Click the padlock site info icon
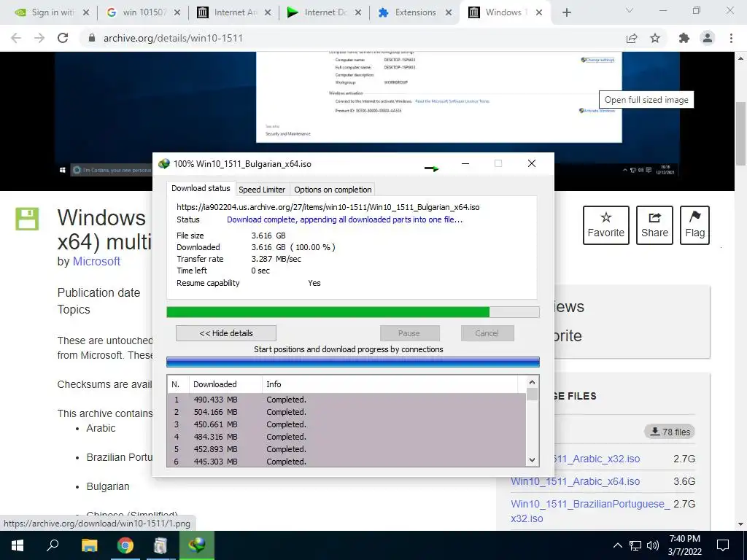The width and height of the screenshot is (747, 560). tap(92, 38)
